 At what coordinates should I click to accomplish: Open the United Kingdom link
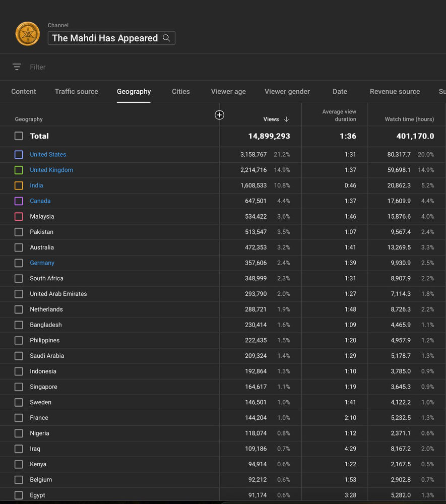tap(51, 170)
